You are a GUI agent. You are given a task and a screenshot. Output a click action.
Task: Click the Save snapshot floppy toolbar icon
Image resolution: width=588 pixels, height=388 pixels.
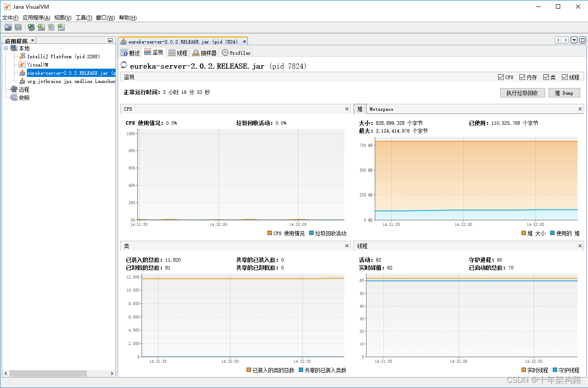click(18, 27)
